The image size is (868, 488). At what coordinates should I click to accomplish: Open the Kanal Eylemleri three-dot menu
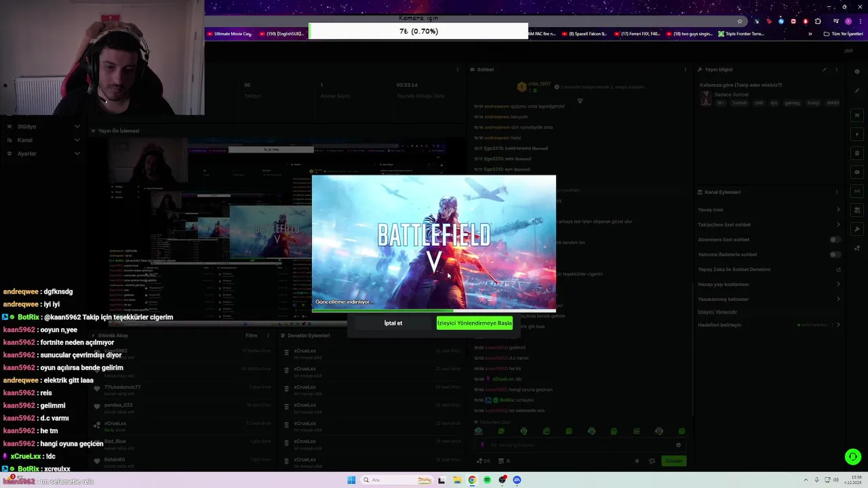pyautogui.click(x=837, y=192)
